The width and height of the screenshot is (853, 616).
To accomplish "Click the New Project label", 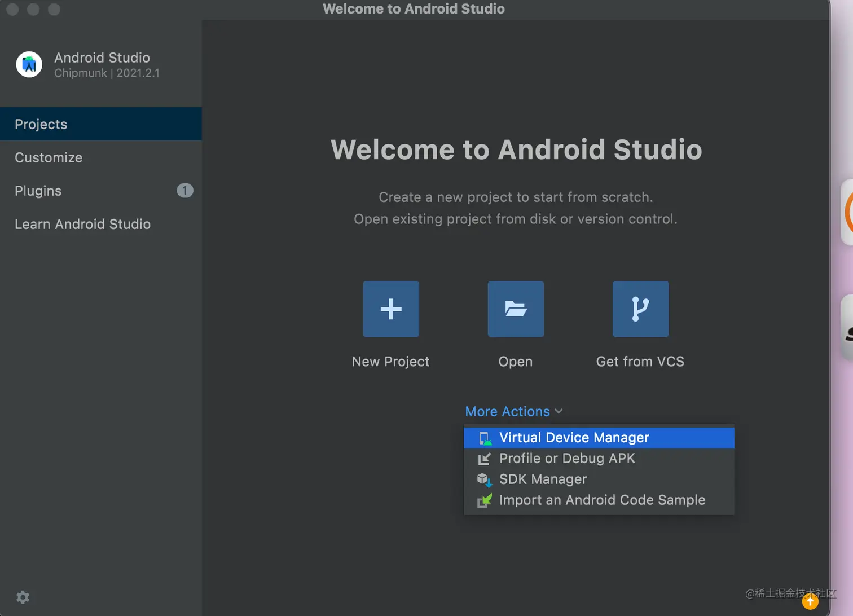I will tap(390, 362).
